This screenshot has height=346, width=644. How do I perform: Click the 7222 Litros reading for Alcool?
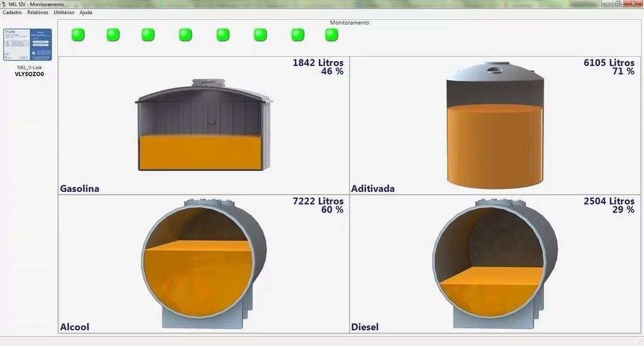tap(318, 201)
